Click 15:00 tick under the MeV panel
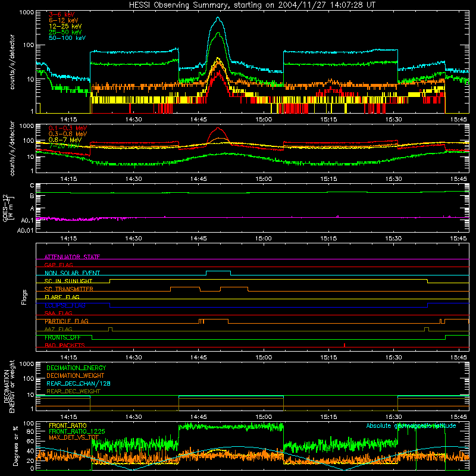 coord(264,179)
